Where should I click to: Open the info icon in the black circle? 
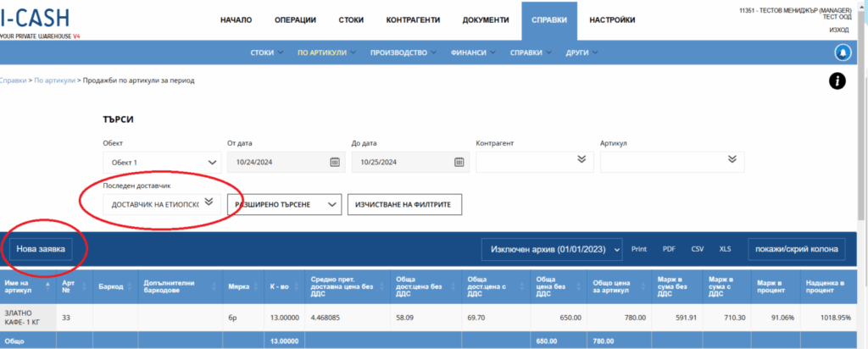click(x=837, y=81)
